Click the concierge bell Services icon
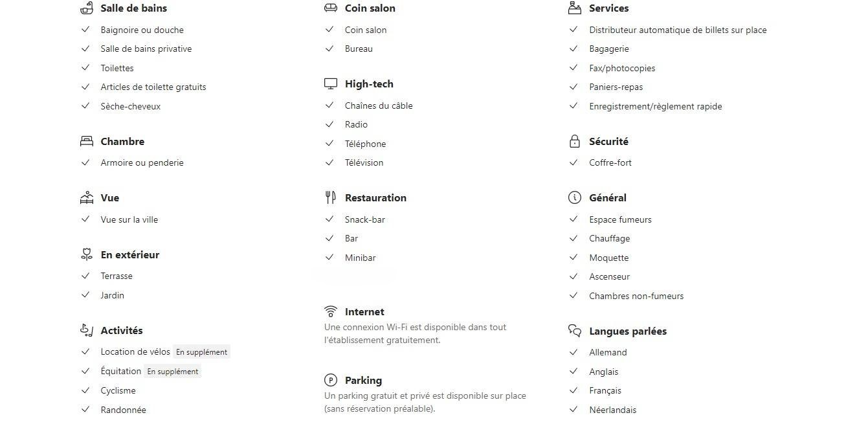Viewport: 868px width, 424px height. click(x=574, y=8)
